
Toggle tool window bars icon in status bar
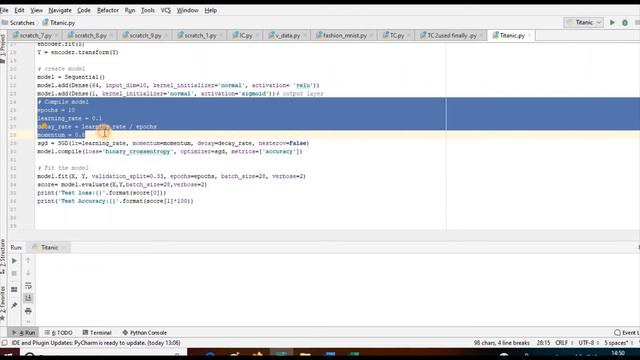click(x=4, y=343)
